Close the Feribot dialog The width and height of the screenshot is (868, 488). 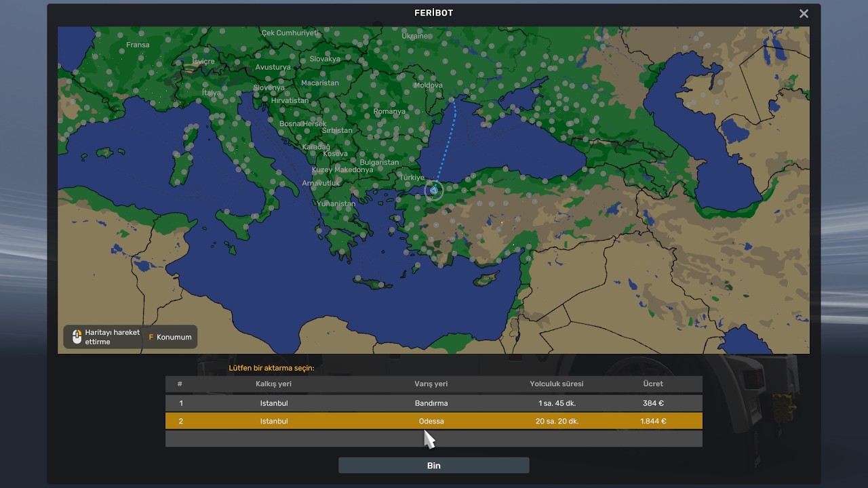coord(804,14)
